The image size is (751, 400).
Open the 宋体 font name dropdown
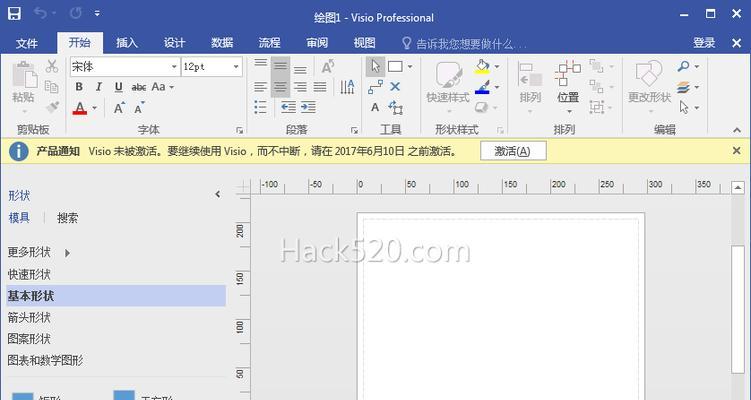pyautogui.click(x=174, y=67)
